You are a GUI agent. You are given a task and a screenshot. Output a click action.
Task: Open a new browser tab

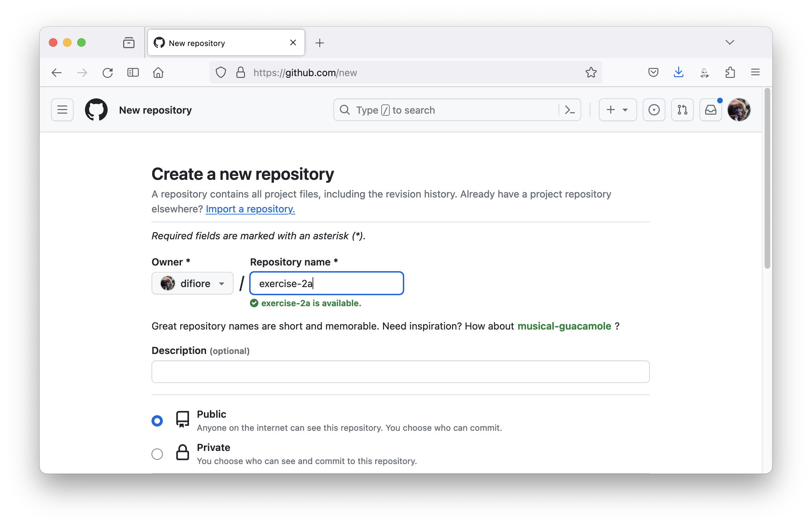tap(319, 43)
